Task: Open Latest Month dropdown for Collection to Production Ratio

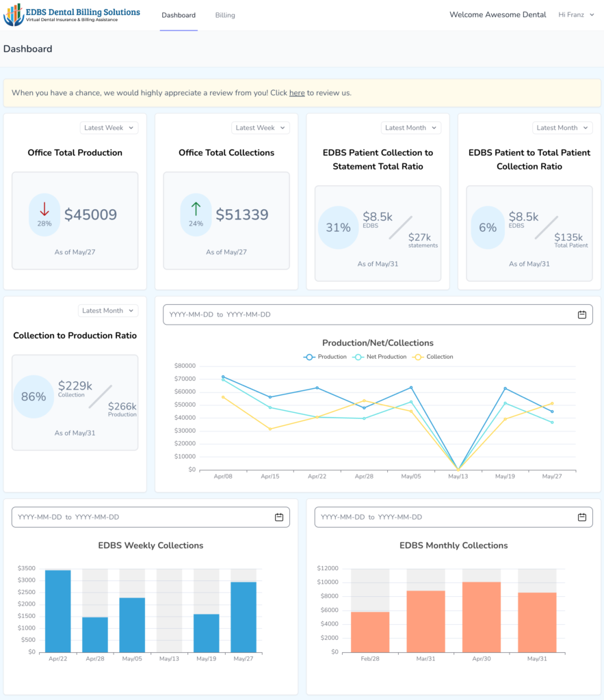Action: point(108,311)
